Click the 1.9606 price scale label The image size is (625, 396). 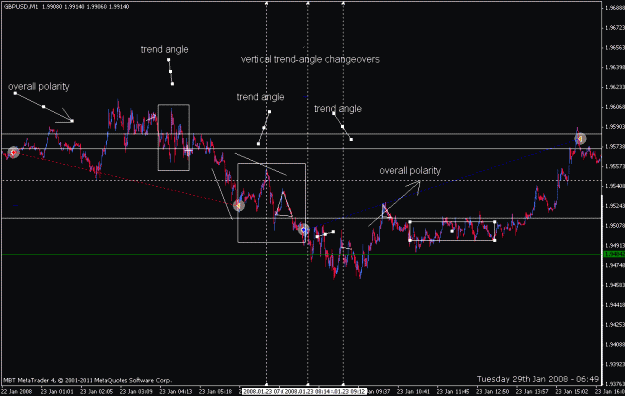click(x=615, y=107)
